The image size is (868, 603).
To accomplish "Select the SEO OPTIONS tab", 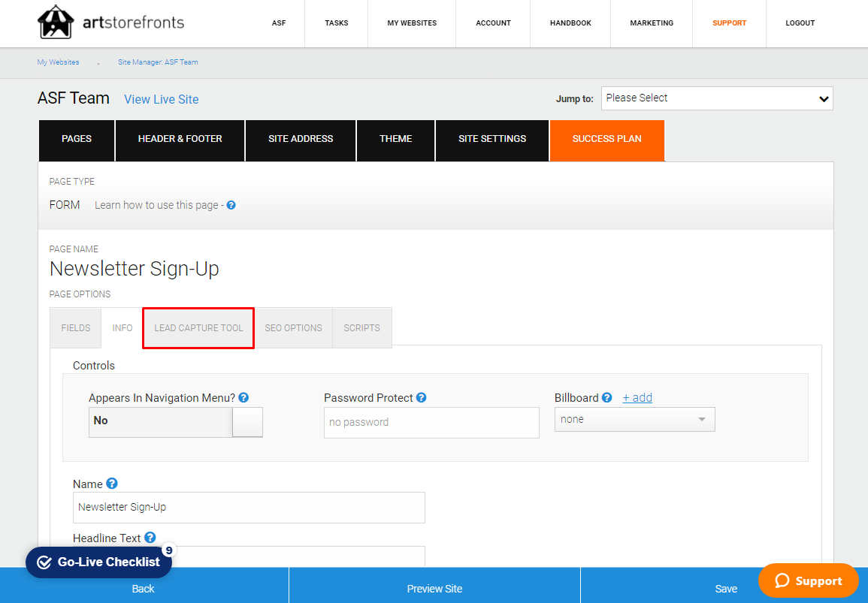I will 293,327.
